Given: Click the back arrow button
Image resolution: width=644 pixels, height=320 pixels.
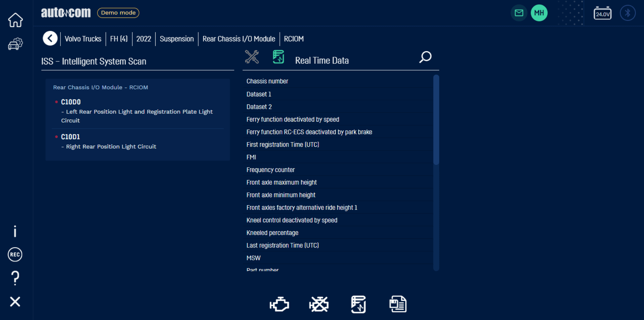Looking at the screenshot, I should click(x=50, y=39).
